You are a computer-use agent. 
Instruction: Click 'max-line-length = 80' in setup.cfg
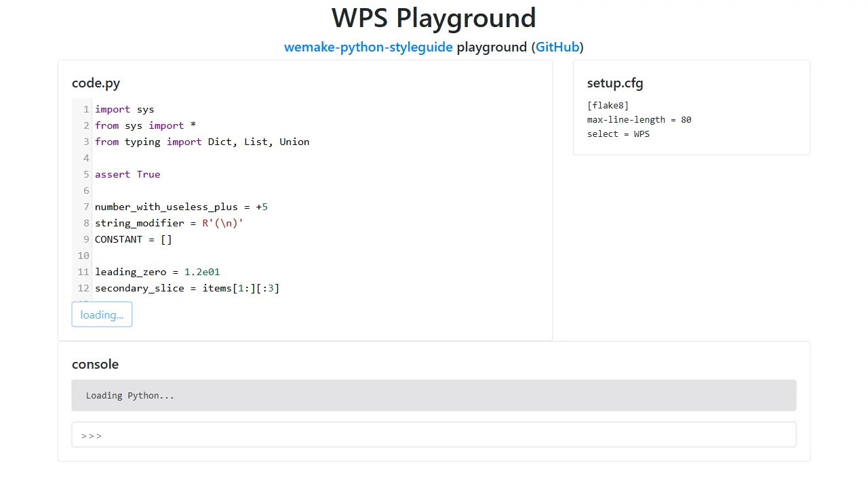639,119
